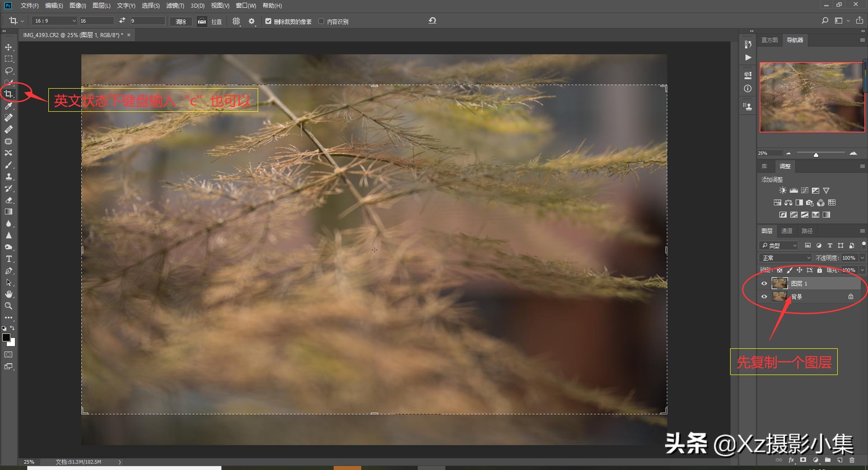Viewport: 868px width, 470px height.
Task: Add a Color Balance adjustment
Action: pos(788,203)
